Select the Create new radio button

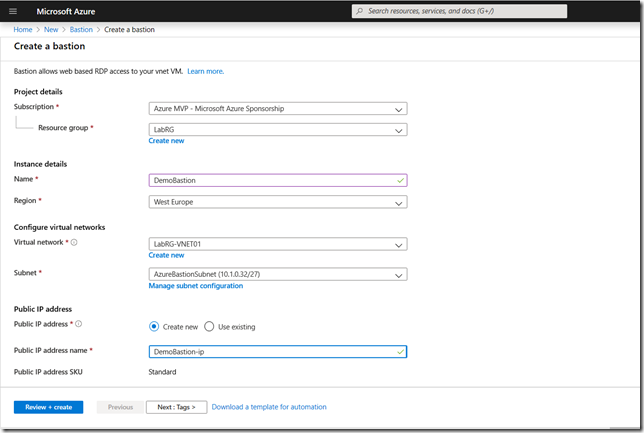coord(154,327)
